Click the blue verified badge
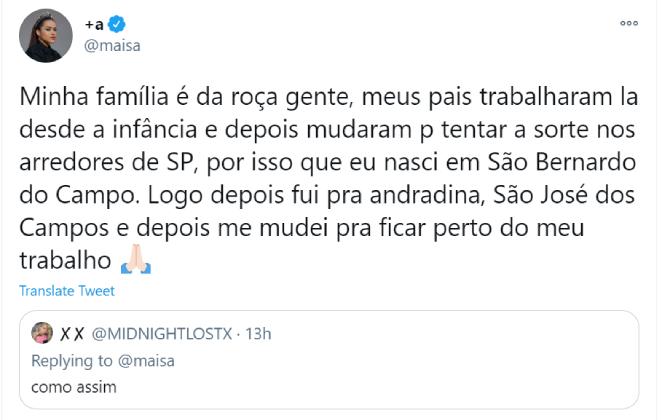 (x=116, y=23)
